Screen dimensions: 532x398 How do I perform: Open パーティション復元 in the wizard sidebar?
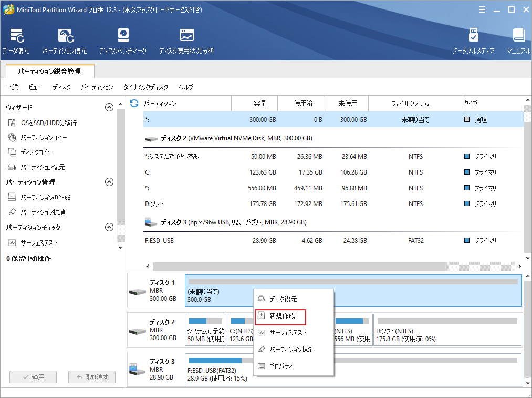pos(37,167)
